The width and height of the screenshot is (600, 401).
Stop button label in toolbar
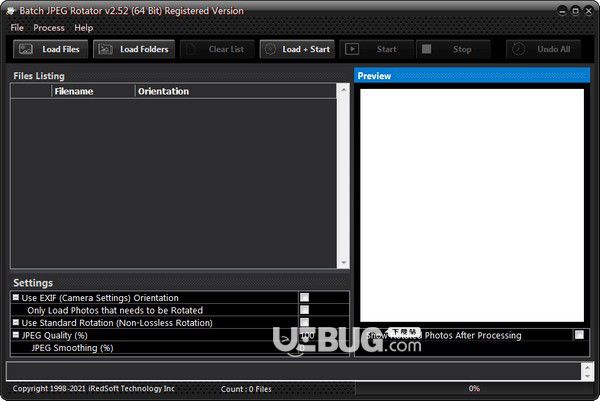pyautogui.click(x=462, y=49)
